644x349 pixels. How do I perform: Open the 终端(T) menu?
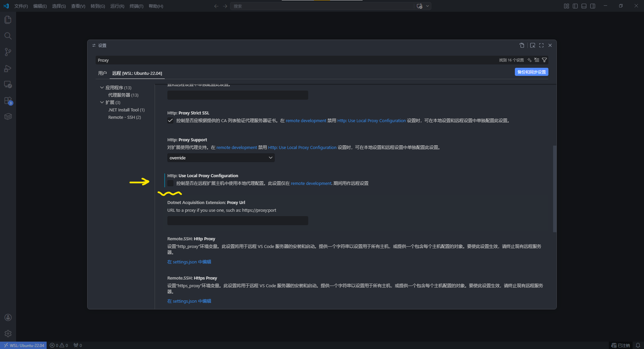[136, 6]
